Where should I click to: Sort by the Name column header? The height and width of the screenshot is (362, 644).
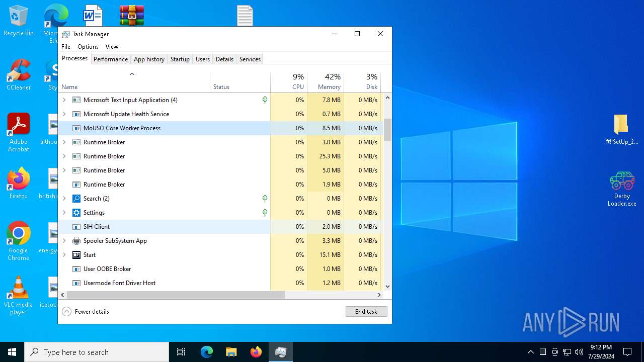click(134, 82)
